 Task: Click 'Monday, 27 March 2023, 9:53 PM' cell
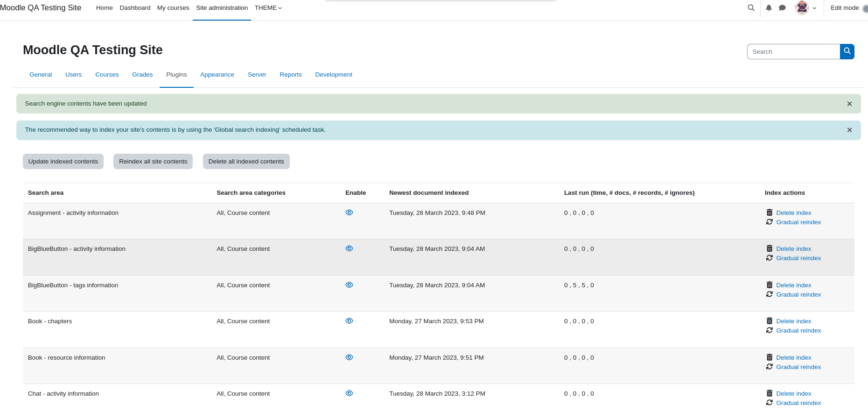tap(436, 321)
